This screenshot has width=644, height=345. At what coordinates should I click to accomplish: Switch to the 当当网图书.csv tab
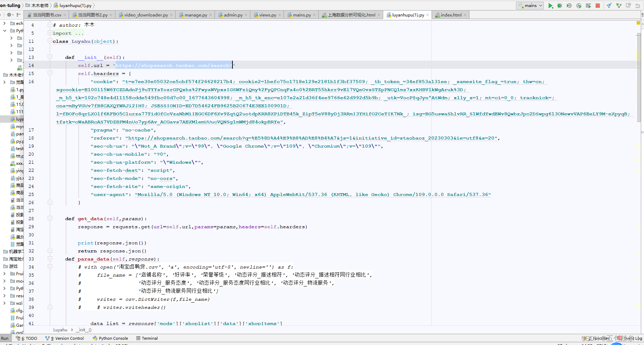[47, 15]
